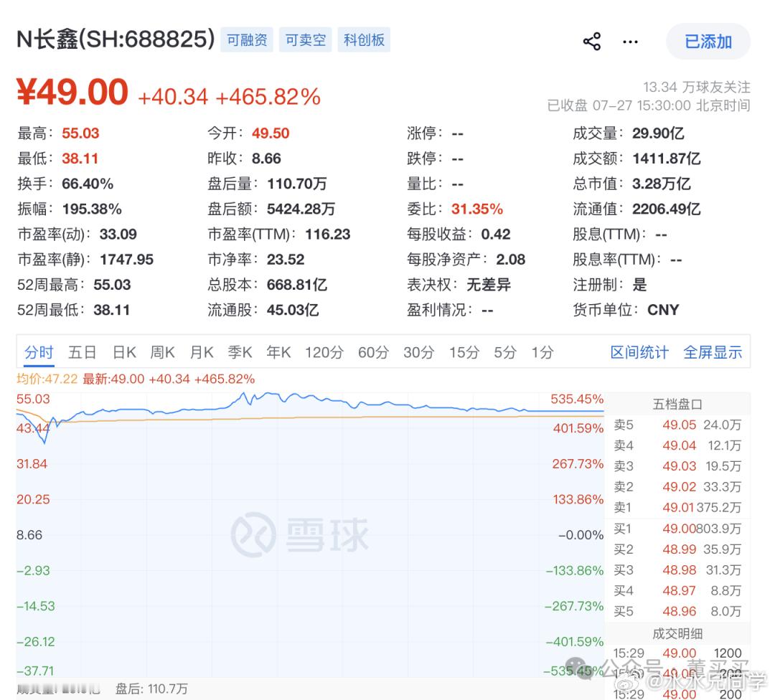775x700 pixels.
Task: Select the 1分 interval tab
Action: [542, 352]
